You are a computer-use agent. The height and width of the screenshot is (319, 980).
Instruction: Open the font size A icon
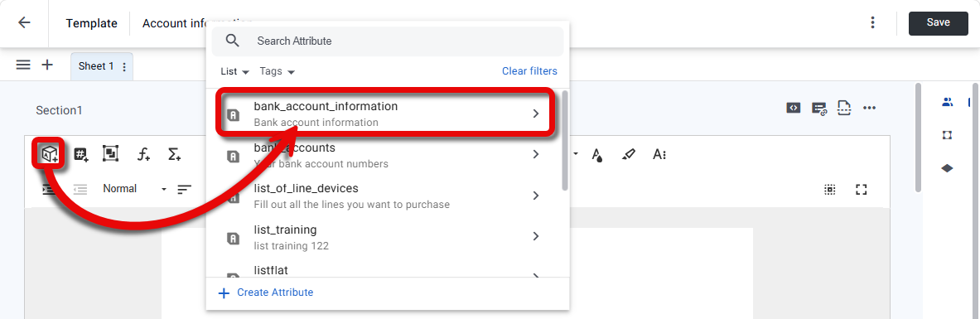click(659, 154)
